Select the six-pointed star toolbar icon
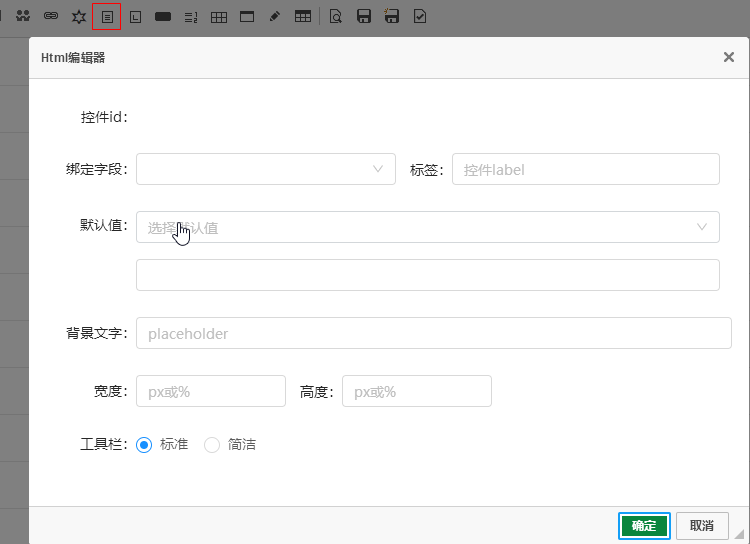This screenshot has width=750, height=544. (79, 17)
